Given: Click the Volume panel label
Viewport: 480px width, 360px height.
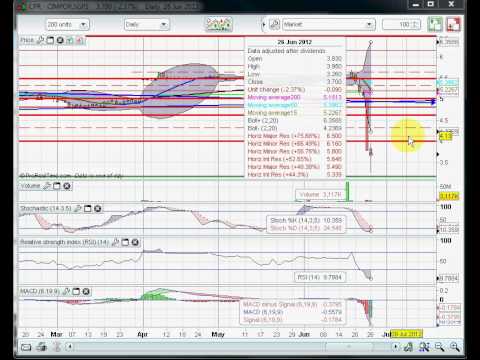Looking at the screenshot, I should coord(30,186).
